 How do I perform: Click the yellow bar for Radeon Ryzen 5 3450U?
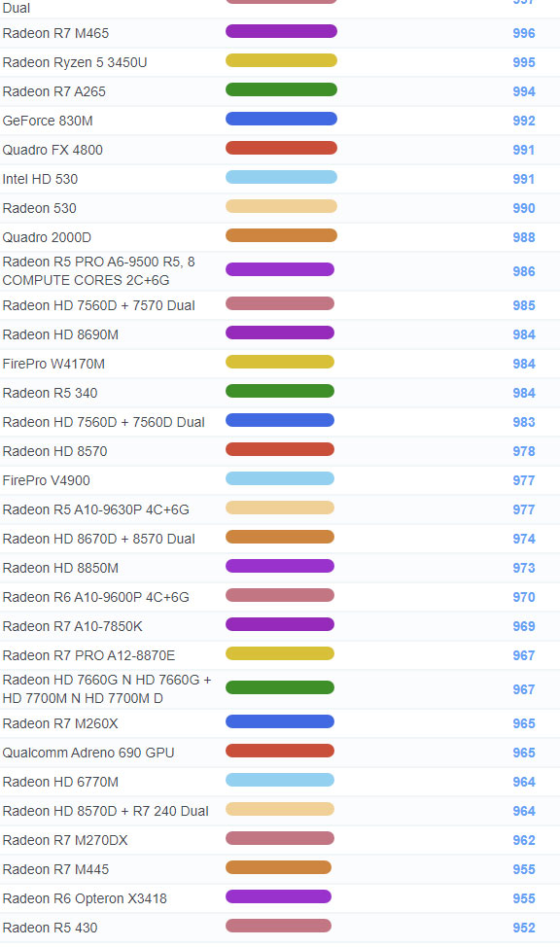pyautogui.click(x=281, y=60)
